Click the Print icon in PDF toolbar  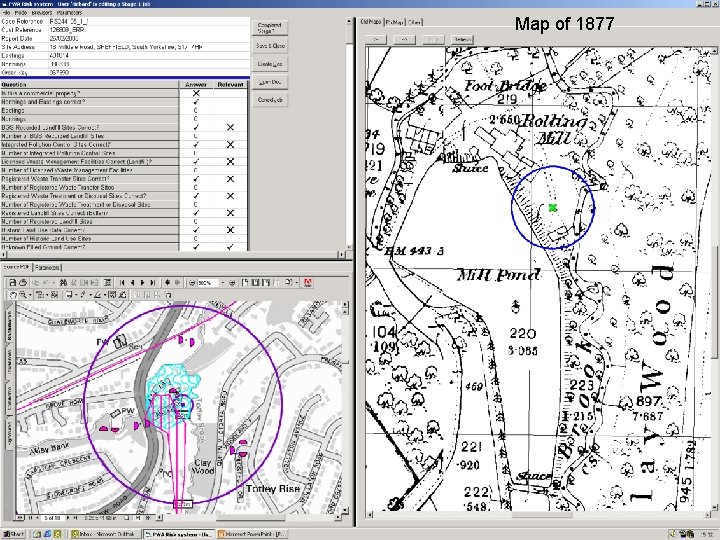coord(23,284)
